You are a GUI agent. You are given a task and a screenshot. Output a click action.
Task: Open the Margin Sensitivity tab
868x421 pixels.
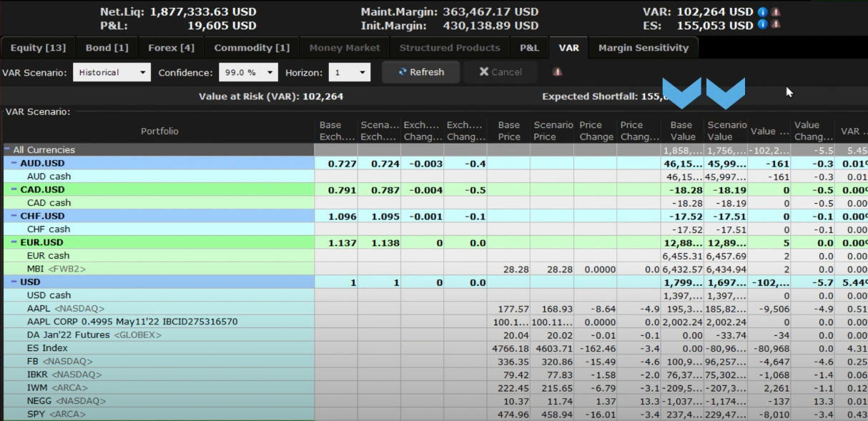click(643, 48)
